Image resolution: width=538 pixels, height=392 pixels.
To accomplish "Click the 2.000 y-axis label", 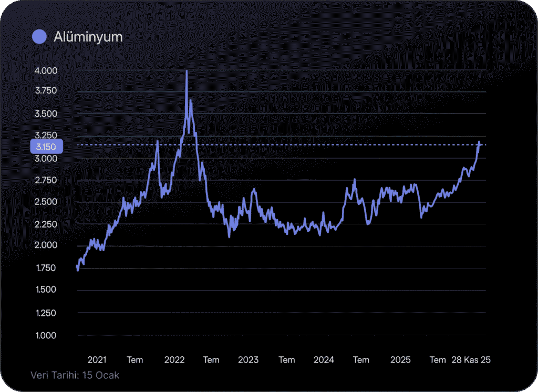I will click(46, 245).
